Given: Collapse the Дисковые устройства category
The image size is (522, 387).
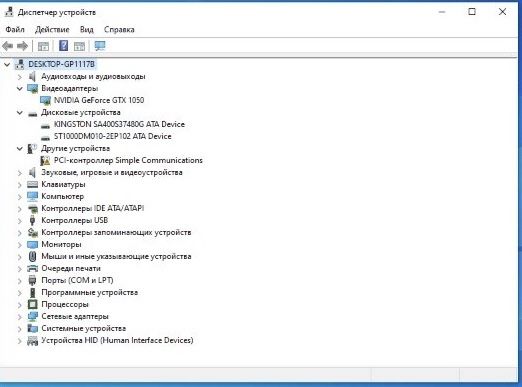Looking at the screenshot, I should click(19, 113).
